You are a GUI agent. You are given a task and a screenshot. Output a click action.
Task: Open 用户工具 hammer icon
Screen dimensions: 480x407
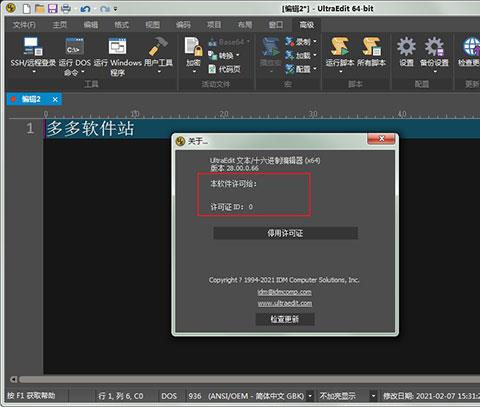[158, 46]
